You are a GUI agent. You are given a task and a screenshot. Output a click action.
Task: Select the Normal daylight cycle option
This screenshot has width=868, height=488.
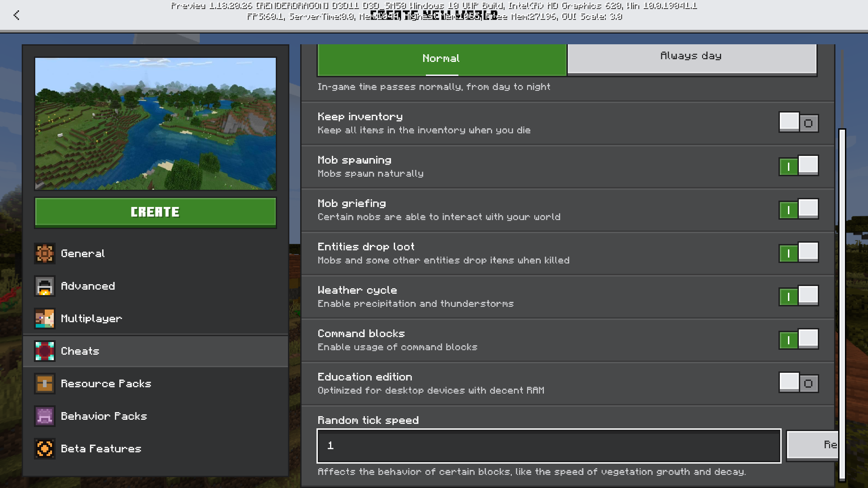442,59
